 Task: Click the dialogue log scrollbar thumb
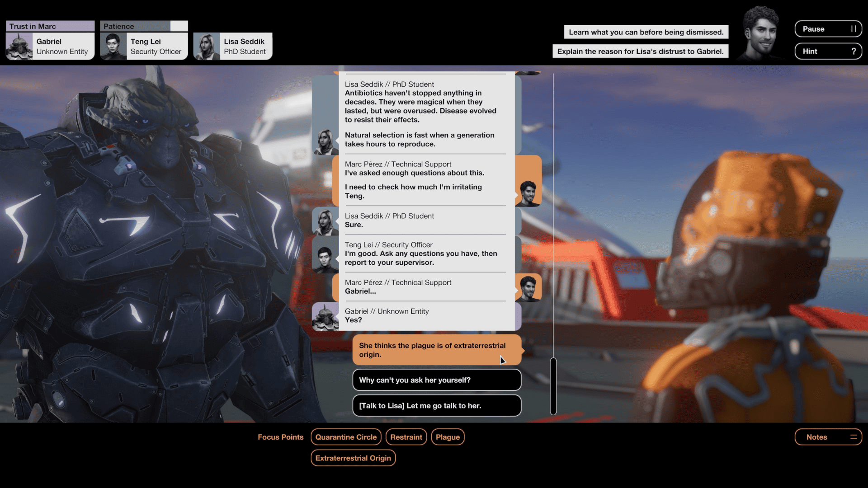click(553, 386)
